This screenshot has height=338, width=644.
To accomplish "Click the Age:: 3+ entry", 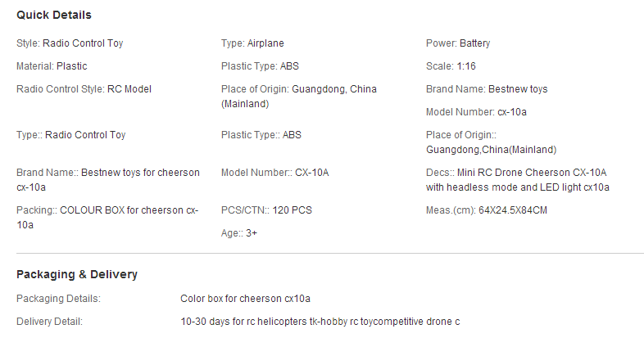I will tap(239, 233).
